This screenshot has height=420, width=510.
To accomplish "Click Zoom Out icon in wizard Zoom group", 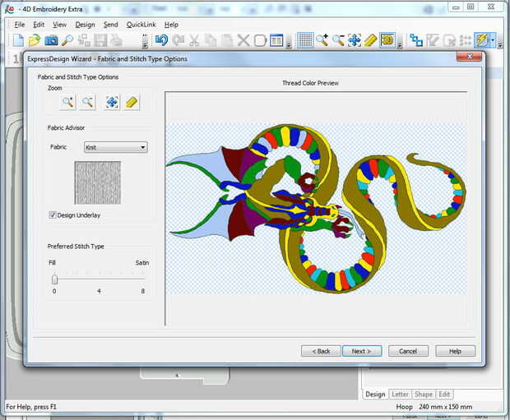I will click(x=88, y=102).
